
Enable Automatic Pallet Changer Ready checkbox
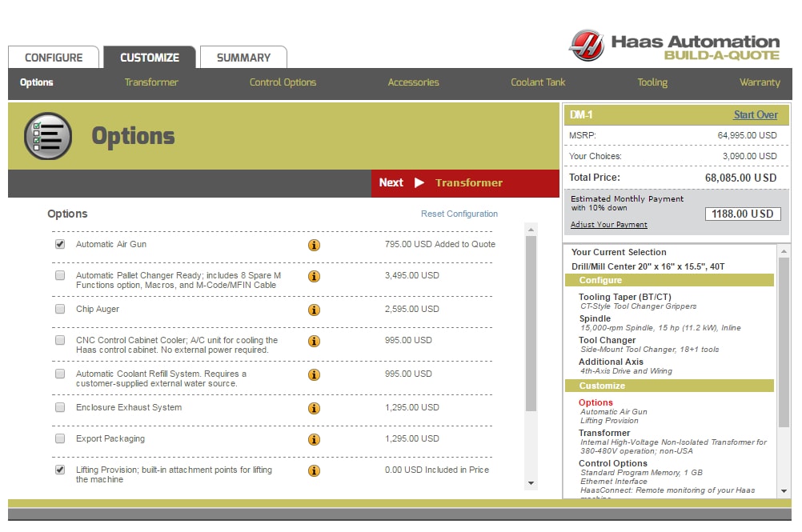pos(60,275)
